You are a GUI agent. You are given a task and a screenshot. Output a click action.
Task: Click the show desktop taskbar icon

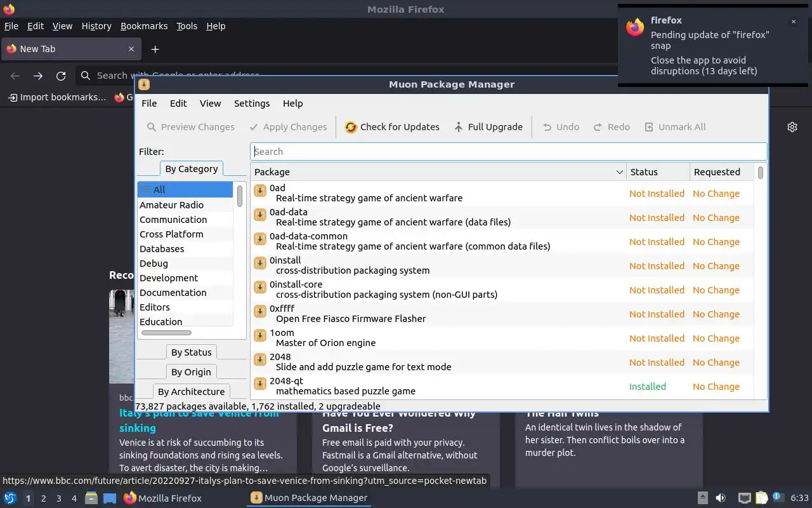click(x=110, y=498)
